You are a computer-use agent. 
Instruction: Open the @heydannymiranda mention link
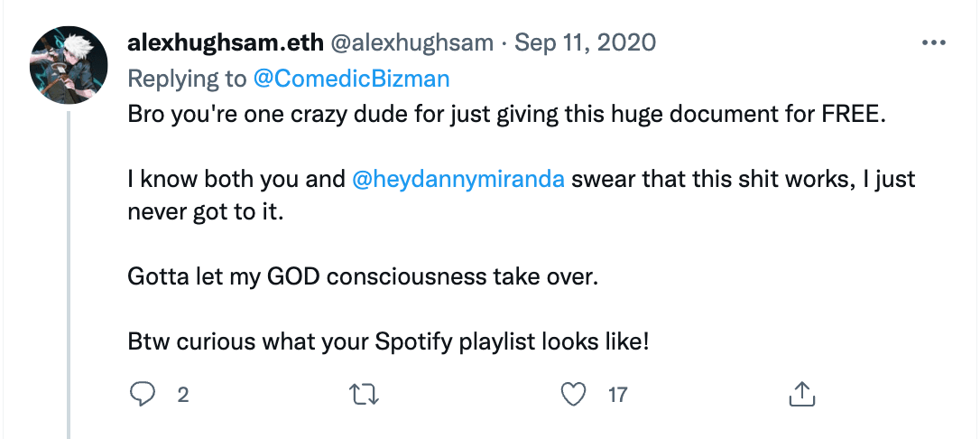pos(458,180)
